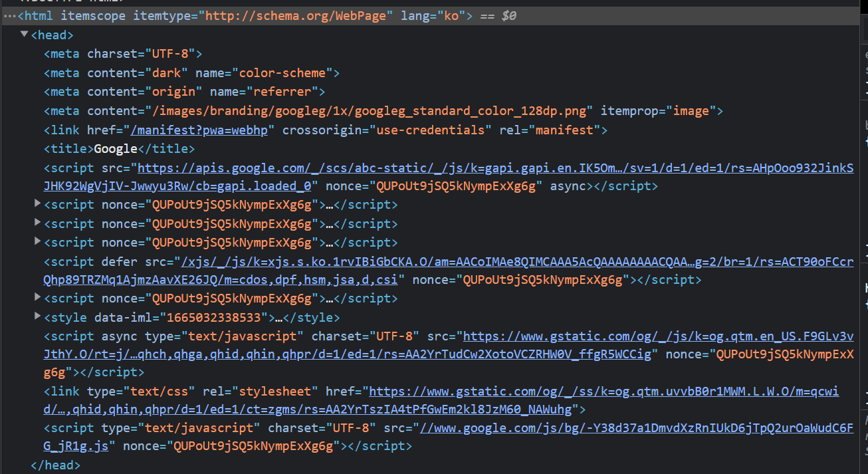Click the async attribute of gstatic script

120,336
